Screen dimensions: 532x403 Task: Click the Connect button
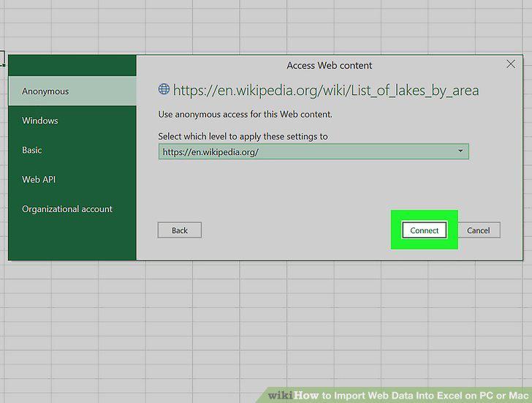click(x=424, y=230)
